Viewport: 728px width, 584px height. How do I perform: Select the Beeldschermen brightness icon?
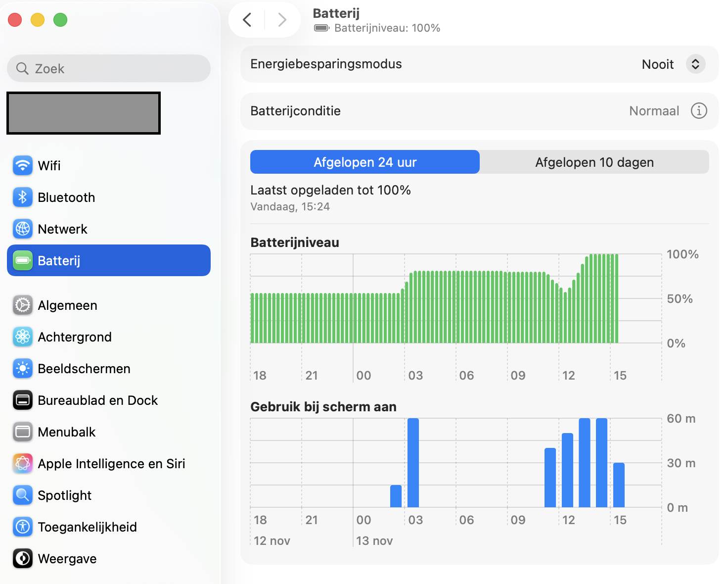[x=22, y=368]
